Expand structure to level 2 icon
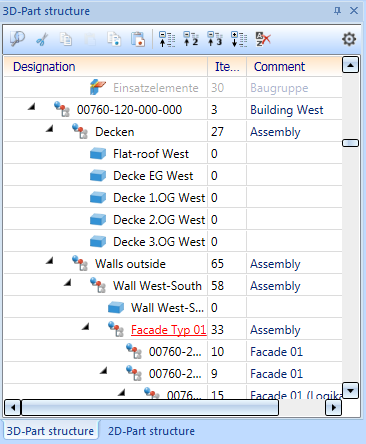The image size is (366, 444). click(191, 39)
